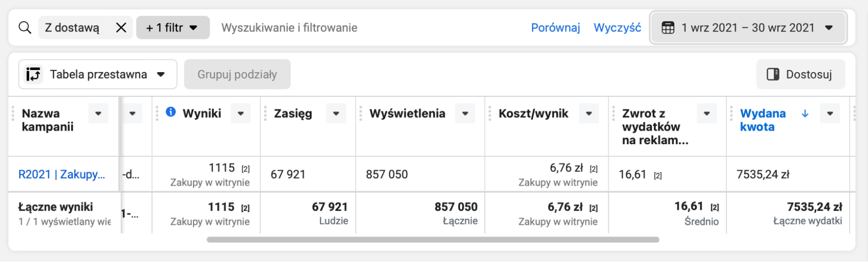Click the search magnifier icon
The width and height of the screenshot is (868, 262).
(x=25, y=28)
